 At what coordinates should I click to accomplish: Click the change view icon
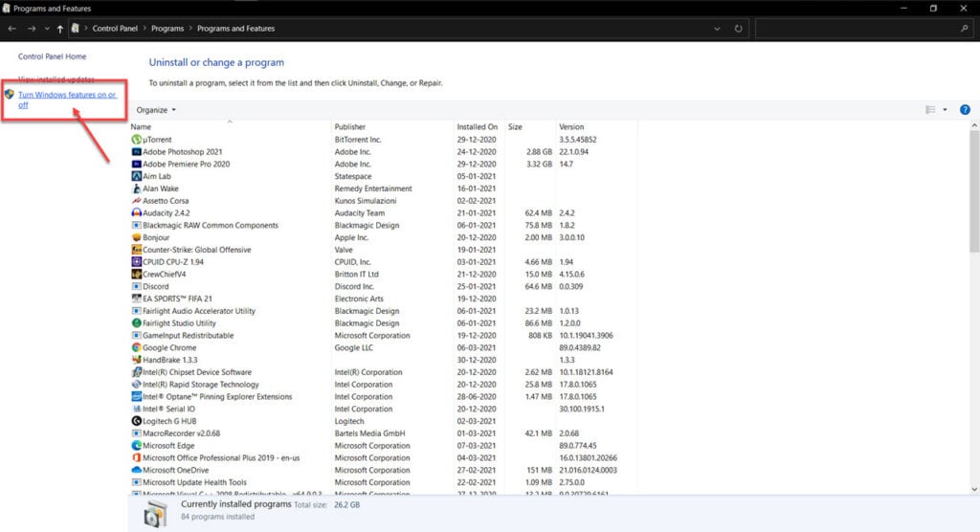(930, 110)
